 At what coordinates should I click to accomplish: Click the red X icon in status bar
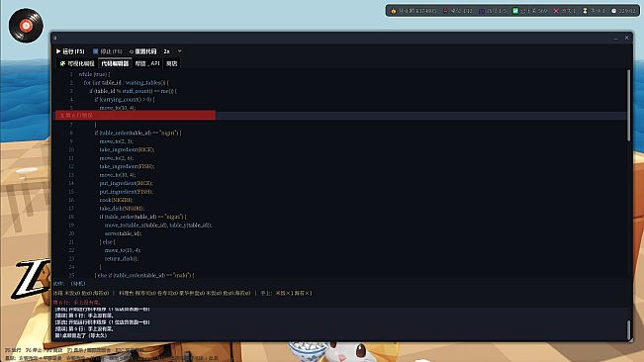pos(556,11)
